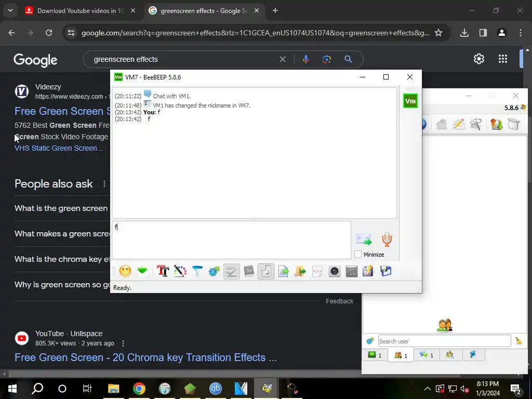The width and height of the screenshot is (532, 399).
Task: Switch to the Download Youtube videos browser tab
Action: click(x=79, y=11)
